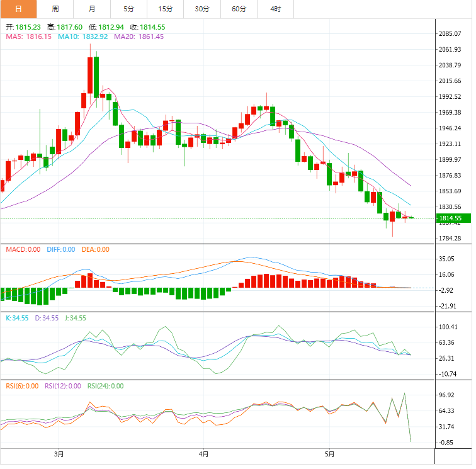476x469 pixels.
Task: Click the -0.85 RSI axis label
Action: (x=446, y=443)
